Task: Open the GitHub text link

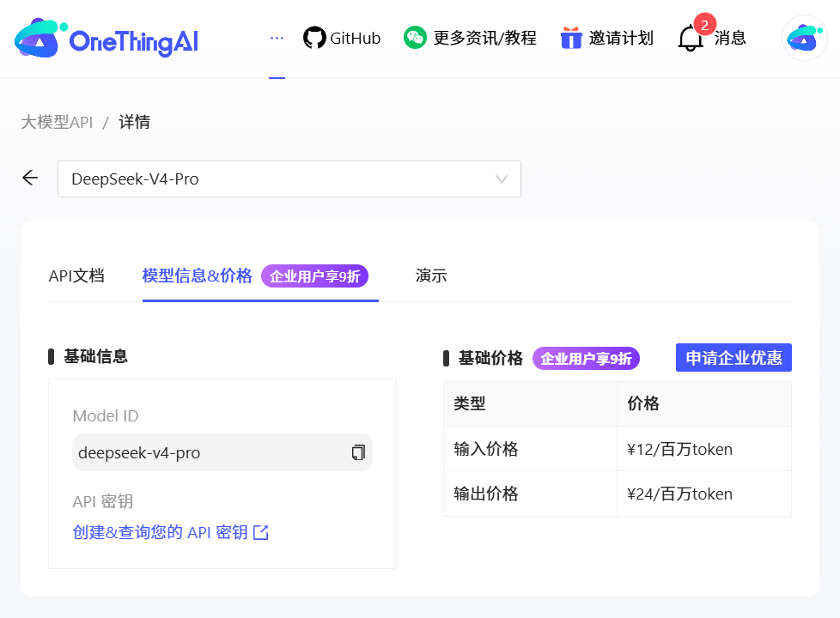Action: [356, 38]
